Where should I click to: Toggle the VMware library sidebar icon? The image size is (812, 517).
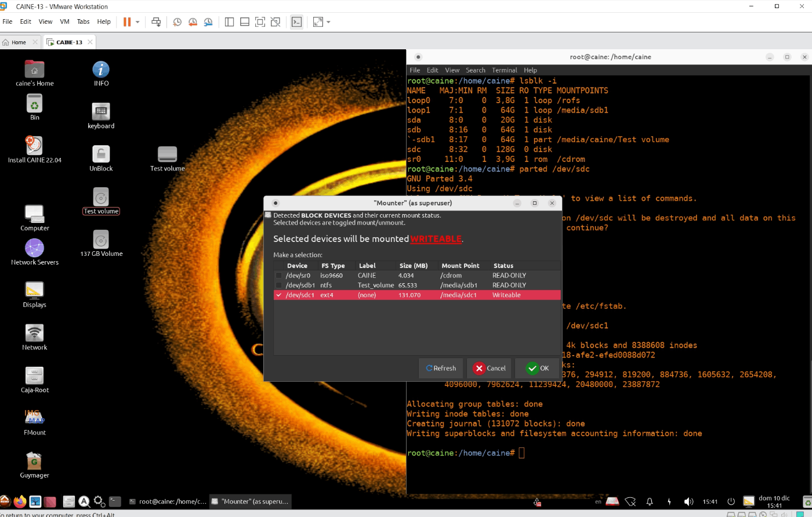coord(229,22)
